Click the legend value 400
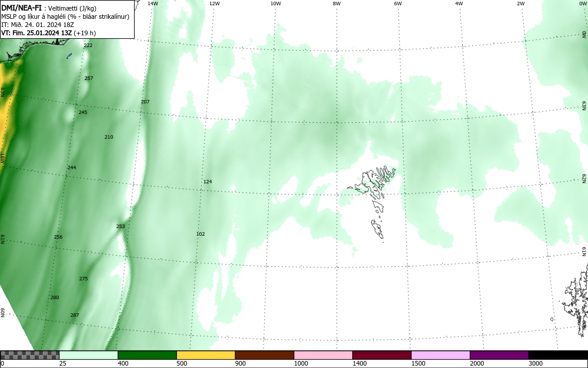This screenshot has height=368, width=588. [x=123, y=363]
